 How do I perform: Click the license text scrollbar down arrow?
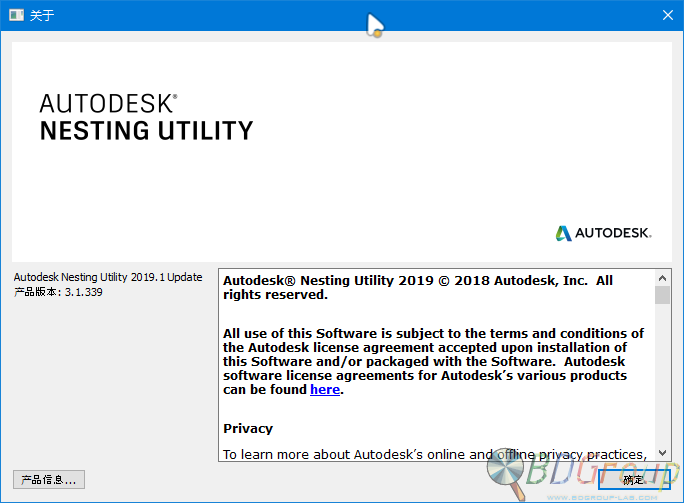(x=662, y=453)
